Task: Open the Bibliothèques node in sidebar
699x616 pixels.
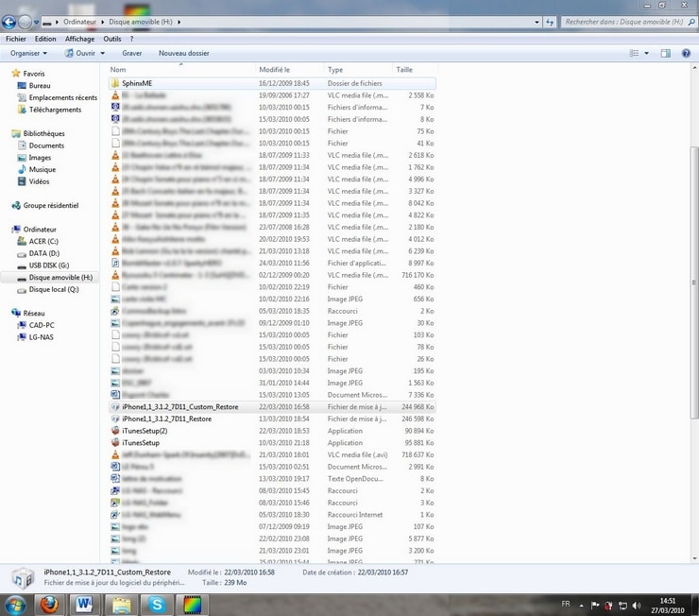Action: (43, 134)
